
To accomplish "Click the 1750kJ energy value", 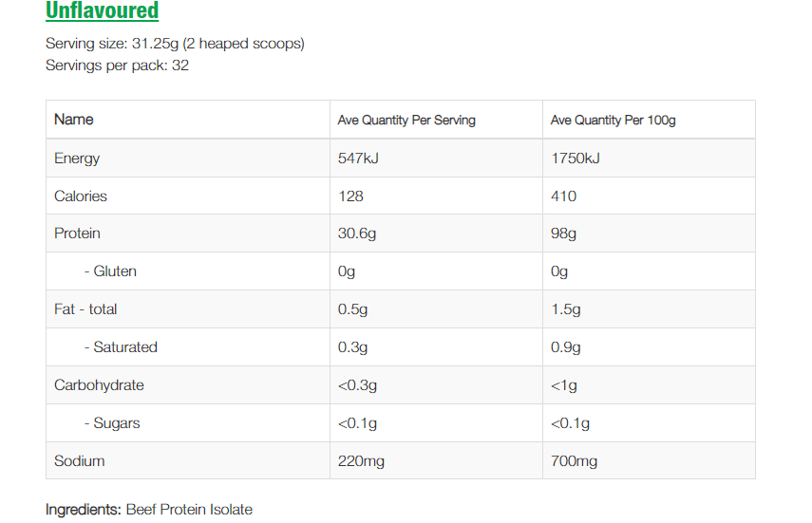I will click(x=575, y=159).
